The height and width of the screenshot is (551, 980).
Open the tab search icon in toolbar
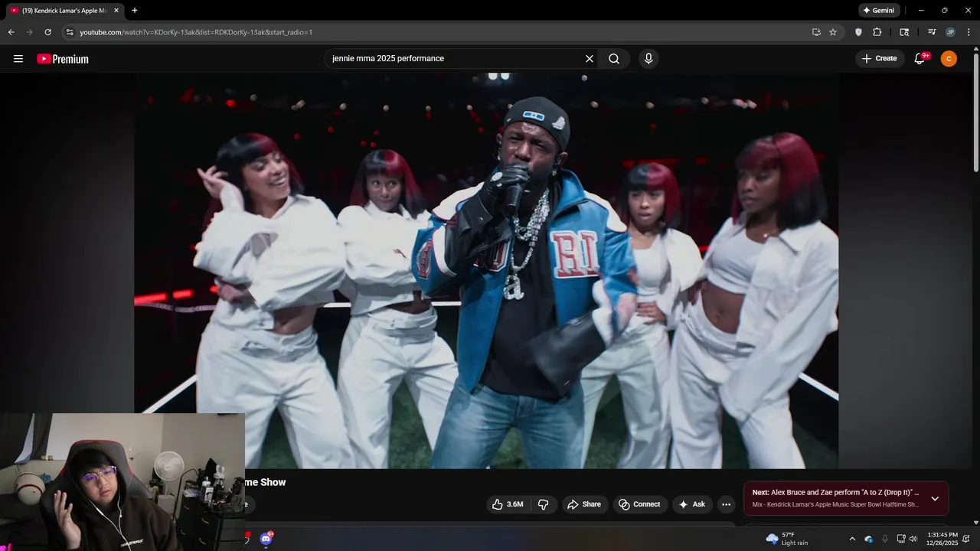click(x=904, y=32)
